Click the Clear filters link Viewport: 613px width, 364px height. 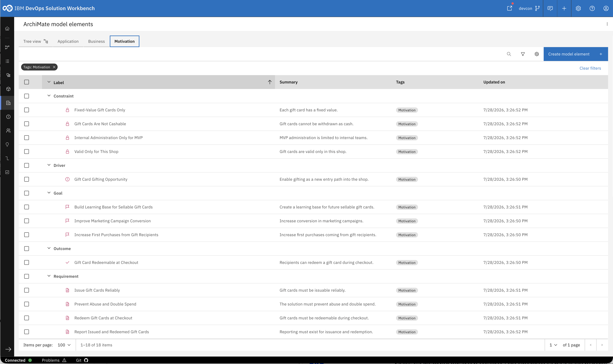tap(590, 68)
